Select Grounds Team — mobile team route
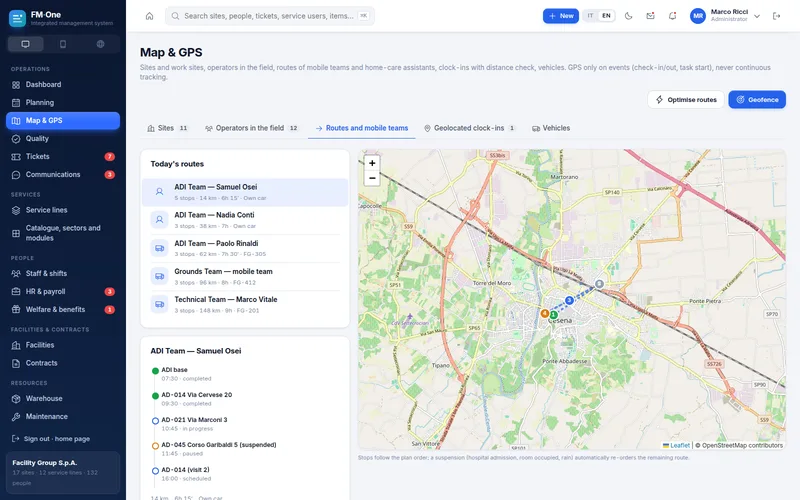Image resolution: width=800 pixels, height=500 pixels. [245, 277]
